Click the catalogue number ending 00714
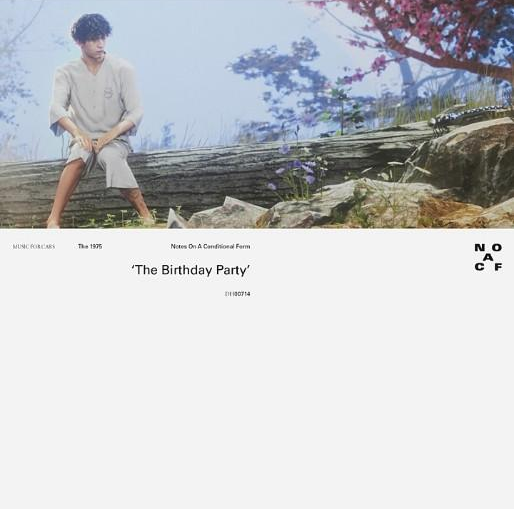Image resolution: width=514 pixels, height=509 pixels. pos(237,294)
